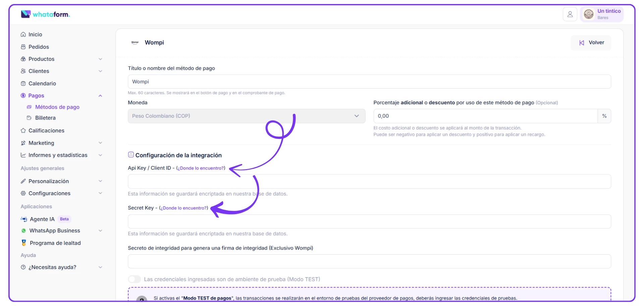Open Api Key '¿Donde lo encuentro?' link
644x306 pixels.
point(201,168)
